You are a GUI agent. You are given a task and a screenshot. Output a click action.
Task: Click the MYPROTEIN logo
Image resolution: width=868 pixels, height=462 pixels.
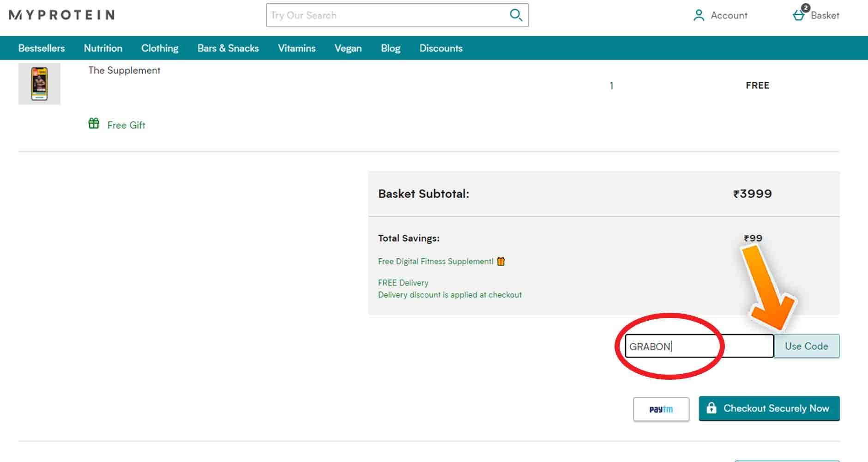pos(61,15)
